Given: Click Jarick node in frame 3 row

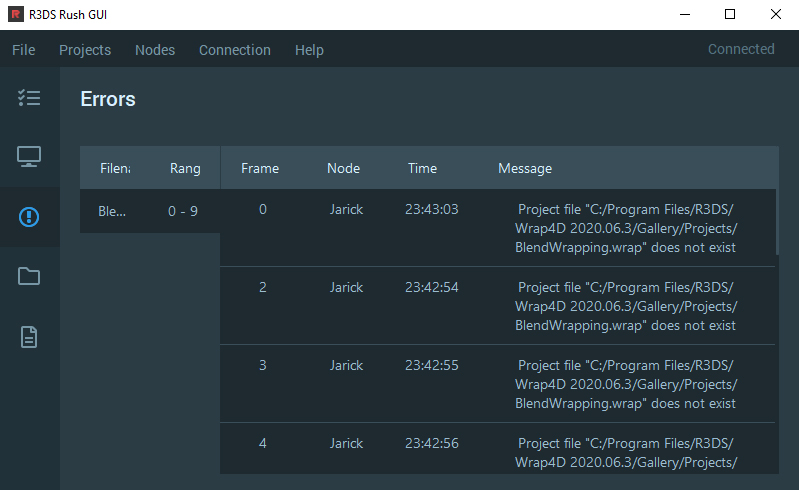Looking at the screenshot, I should click(347, 365).
